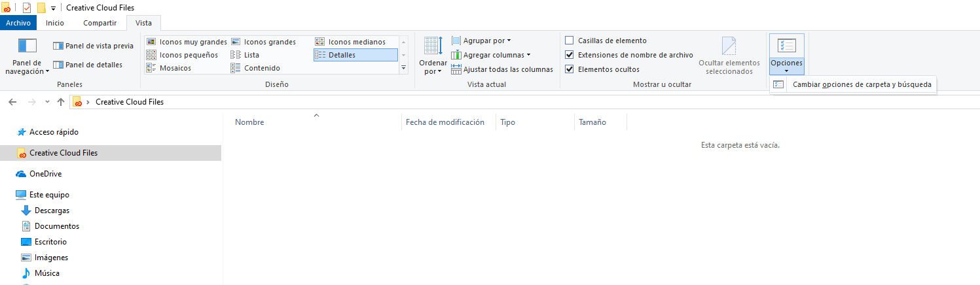The height and width of the screenshot is (285, 980).
Task: Enable Casillas de elemento checkbox
Action: [x=570, y=41]
